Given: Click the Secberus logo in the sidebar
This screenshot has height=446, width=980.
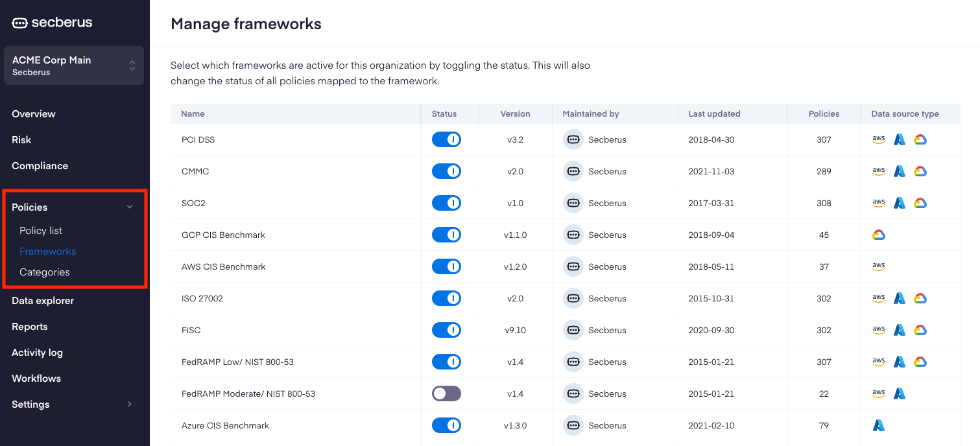Looking at the screenshot, I should (x=52, y=23).
